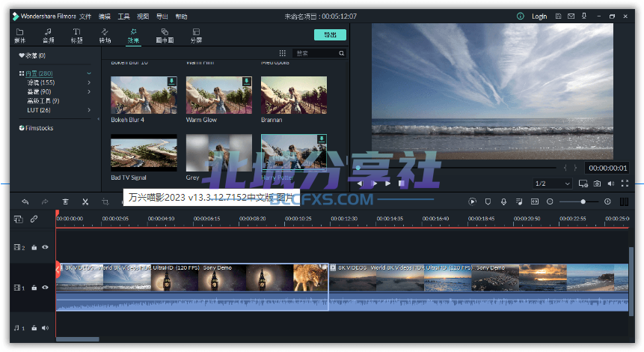Undo the last action in timeline toolbar
Image resolution: width=644 pixels, height=352 pixels.
tap(25, 201)
